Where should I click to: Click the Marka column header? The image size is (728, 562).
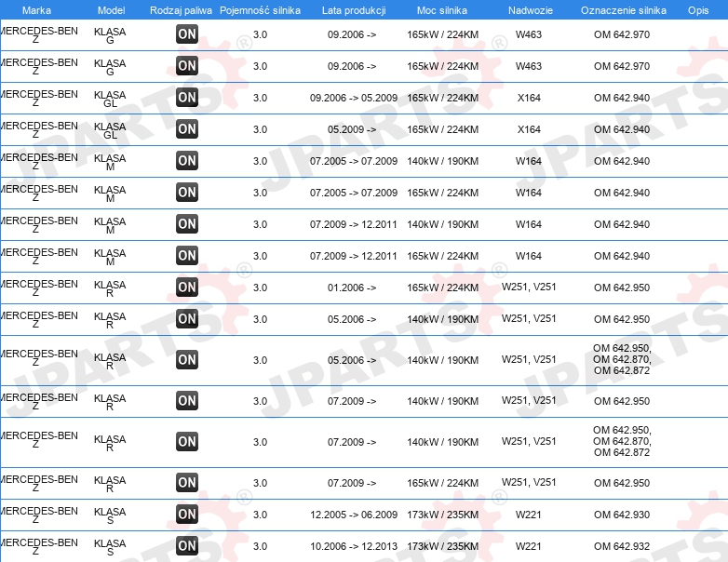click(36, 10)
